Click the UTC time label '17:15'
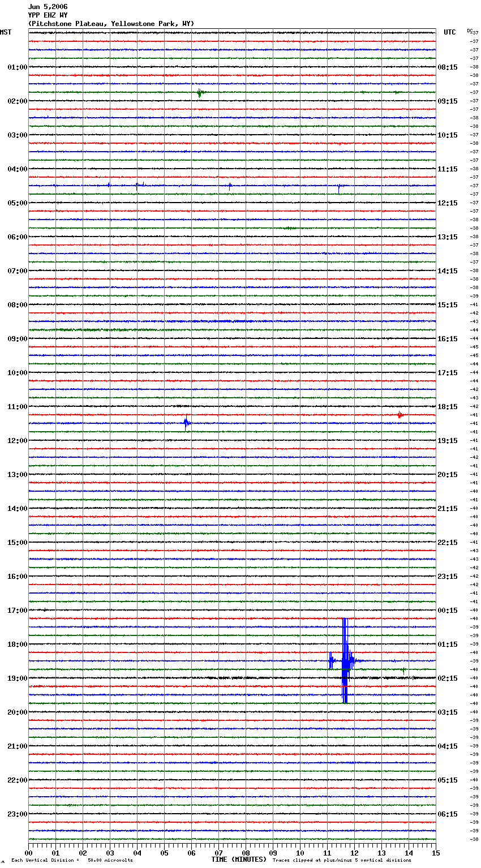This screenshot has width=481, height=868. coord(448,373)
